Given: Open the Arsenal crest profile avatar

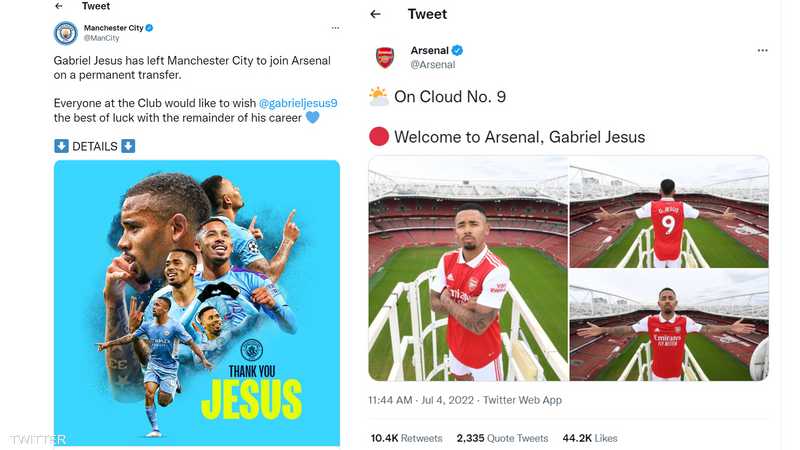Looking at the screenshot, I should point(385,57).
